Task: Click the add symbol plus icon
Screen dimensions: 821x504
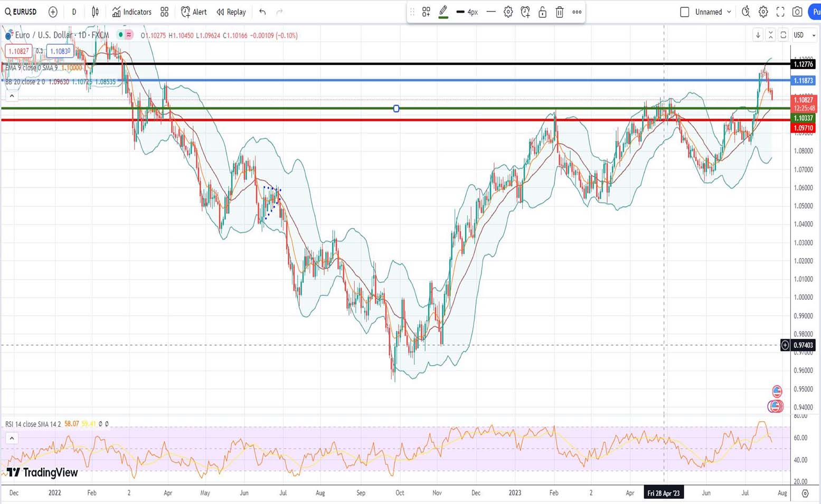Action: [53, 12]
